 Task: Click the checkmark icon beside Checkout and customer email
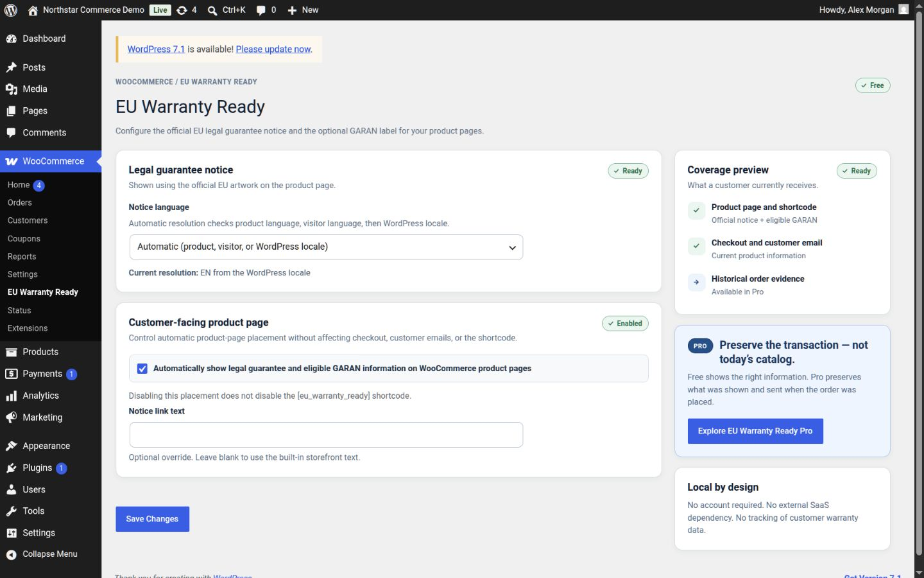pyautogui.click(x=696, y=246)
